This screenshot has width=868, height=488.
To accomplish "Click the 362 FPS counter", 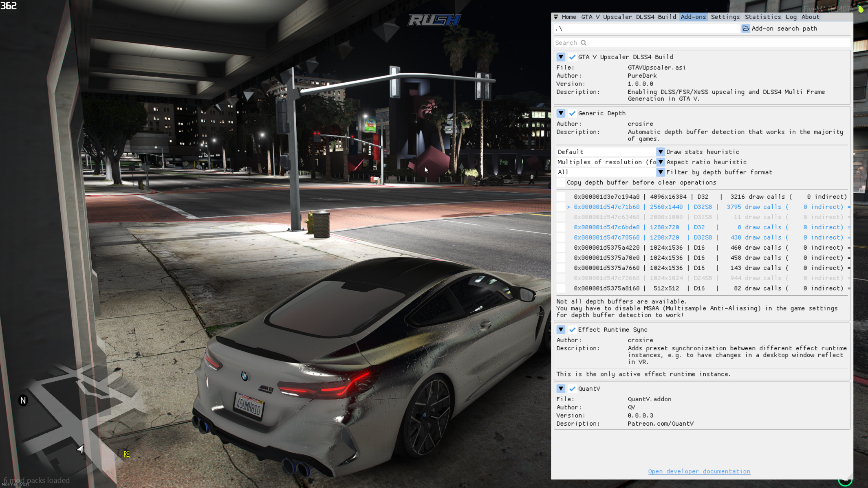I will [x=9, y=6].
